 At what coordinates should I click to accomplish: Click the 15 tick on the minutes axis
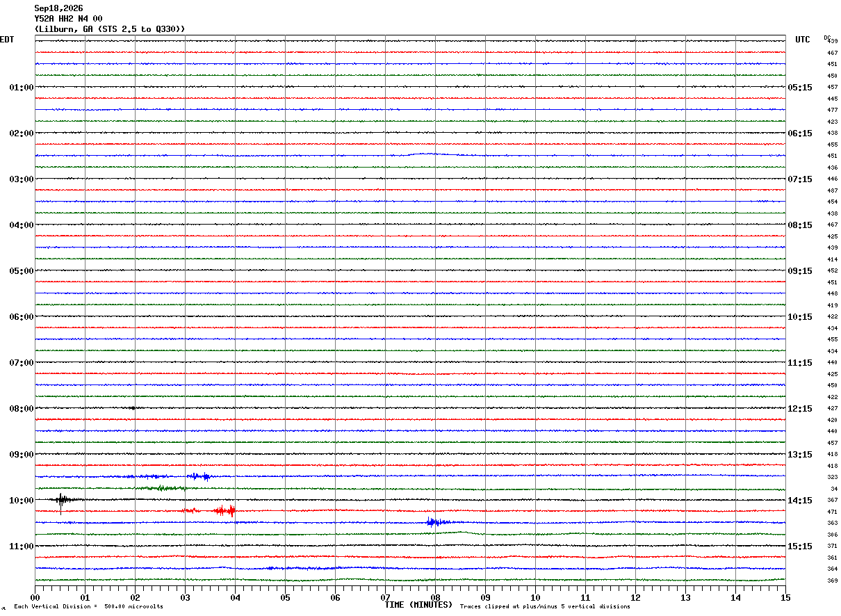(x=785, y=597)
